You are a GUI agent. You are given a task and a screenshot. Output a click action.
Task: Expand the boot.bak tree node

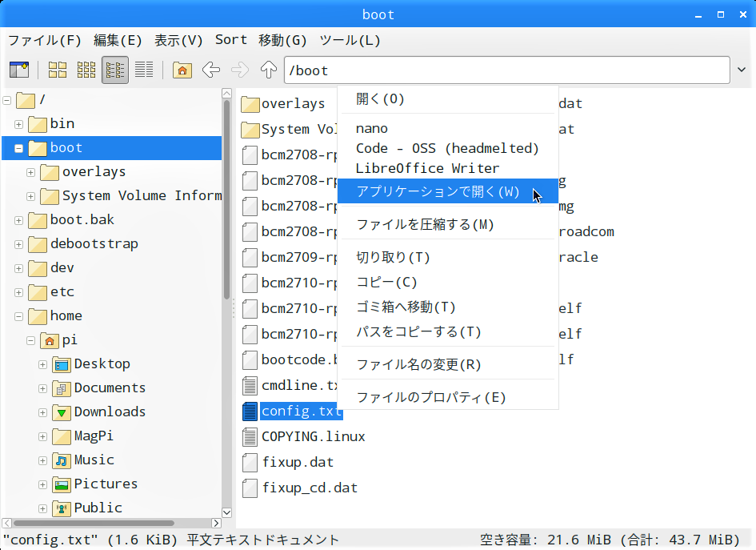click(19, 220)
